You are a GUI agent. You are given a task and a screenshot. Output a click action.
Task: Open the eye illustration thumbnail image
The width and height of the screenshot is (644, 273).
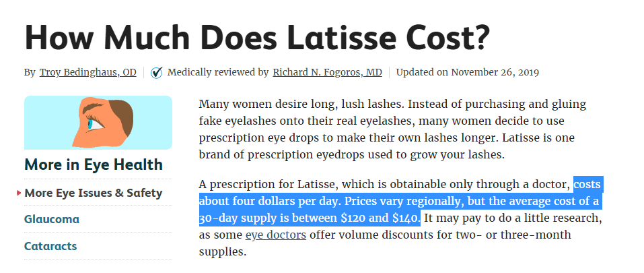point(98,123)
